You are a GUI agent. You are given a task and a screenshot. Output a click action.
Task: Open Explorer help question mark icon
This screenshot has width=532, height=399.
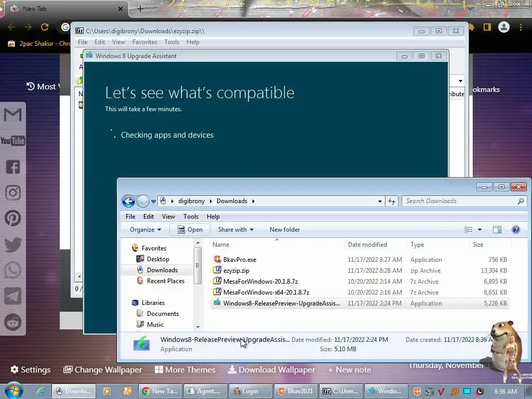click(x=516, y=230)
